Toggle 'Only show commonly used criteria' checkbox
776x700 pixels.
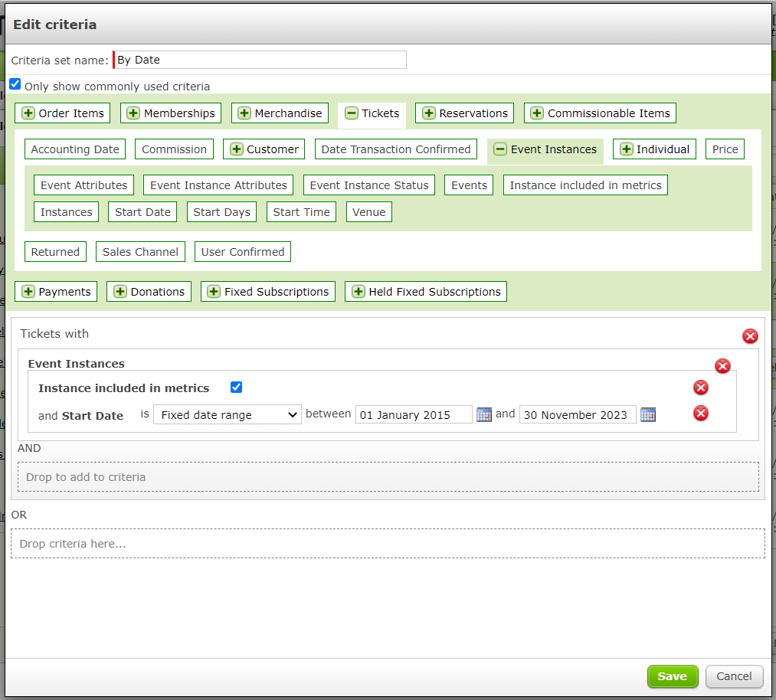pyautogui.click(x=15, y=84)
